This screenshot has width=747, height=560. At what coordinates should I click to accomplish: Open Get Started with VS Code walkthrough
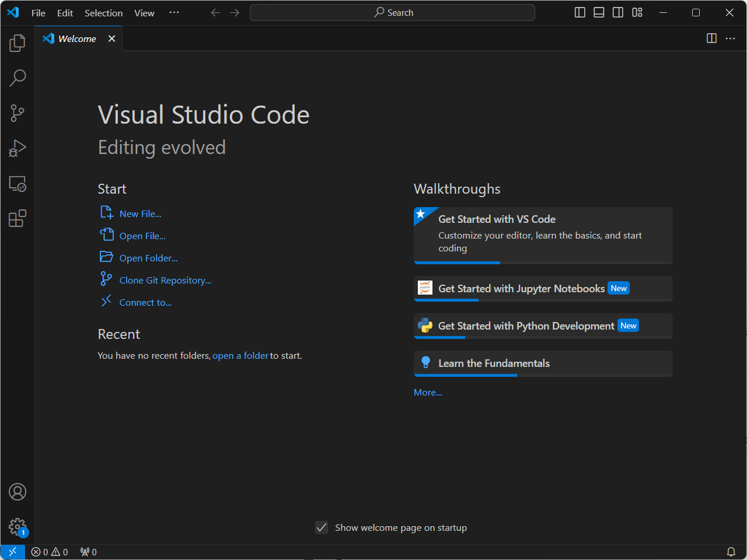pyautogui.click(x=543, y=236)
